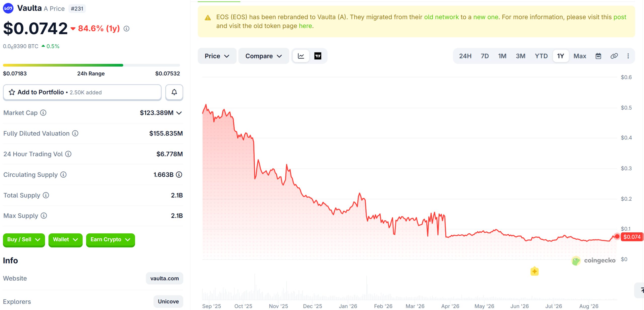Click the 24h Range progress bar
The height and width of the screenshot is (310, 644).
point(91,65)
